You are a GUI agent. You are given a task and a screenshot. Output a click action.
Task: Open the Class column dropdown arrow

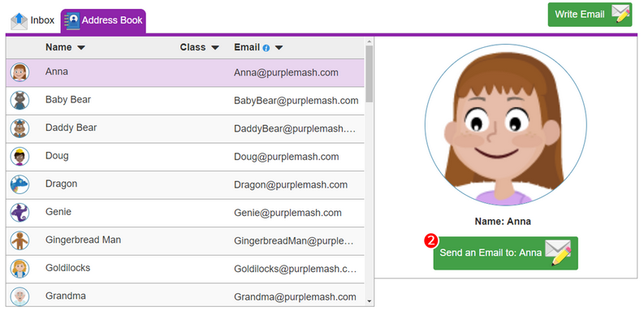tap(215, 48)
